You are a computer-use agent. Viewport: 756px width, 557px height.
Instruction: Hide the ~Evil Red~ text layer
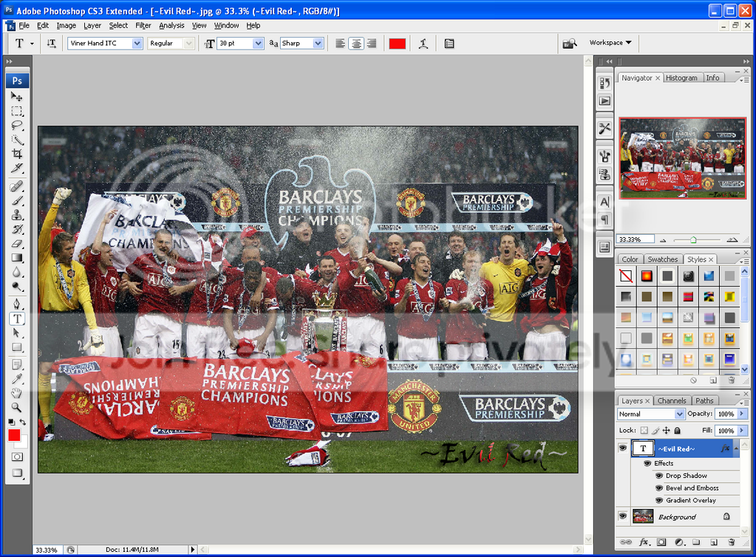point(622,448)
